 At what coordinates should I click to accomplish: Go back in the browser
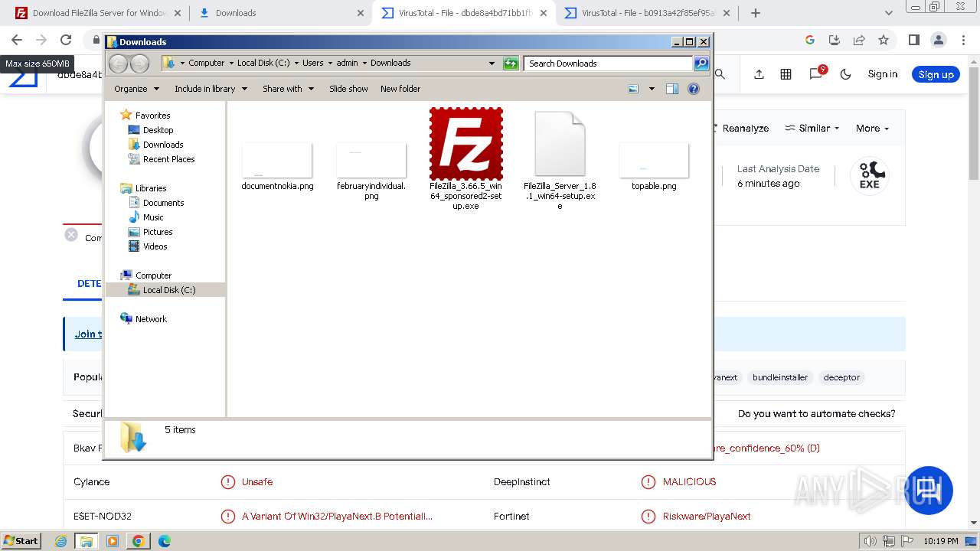point(17,40)
